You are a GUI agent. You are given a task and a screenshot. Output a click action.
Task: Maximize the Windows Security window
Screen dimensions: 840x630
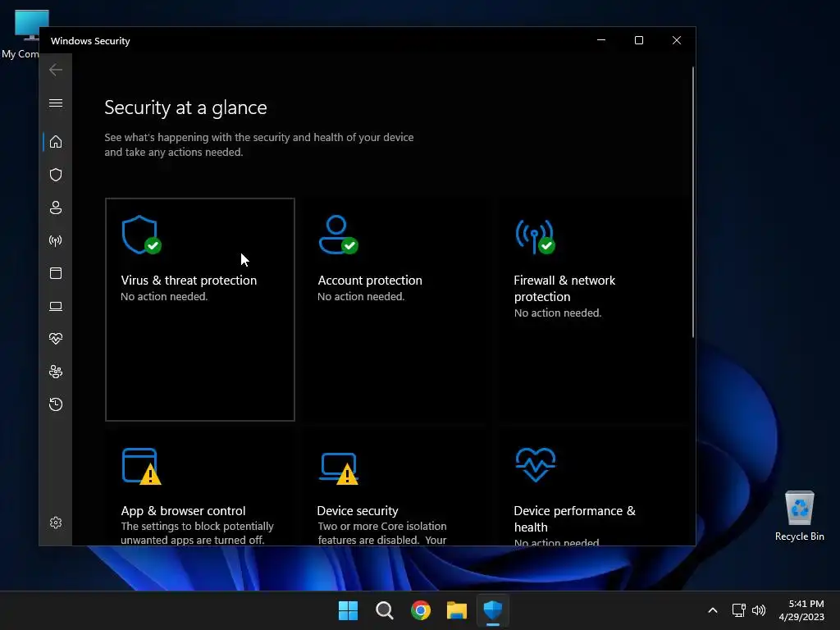[x=638, y=40]
